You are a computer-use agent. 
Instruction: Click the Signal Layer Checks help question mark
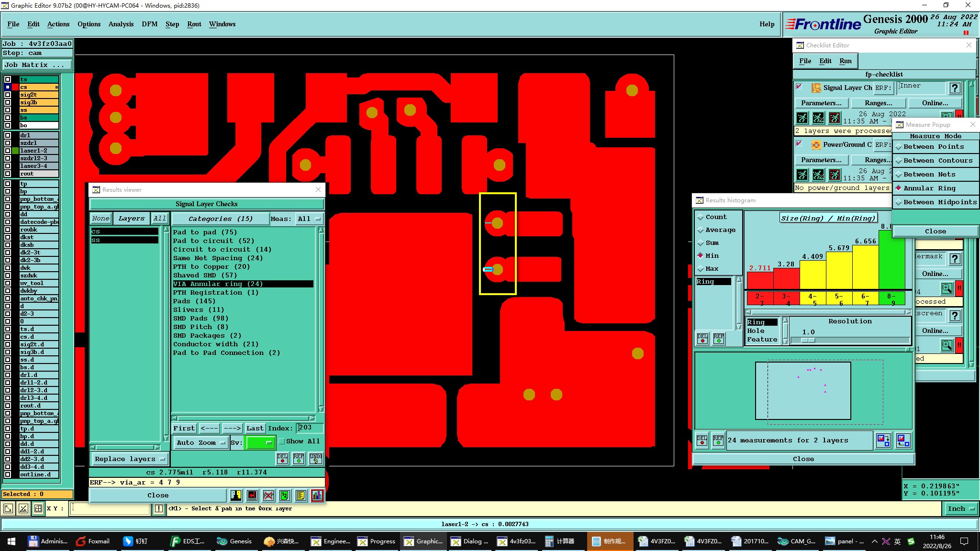pyautogui.click(x=955, y=88)
